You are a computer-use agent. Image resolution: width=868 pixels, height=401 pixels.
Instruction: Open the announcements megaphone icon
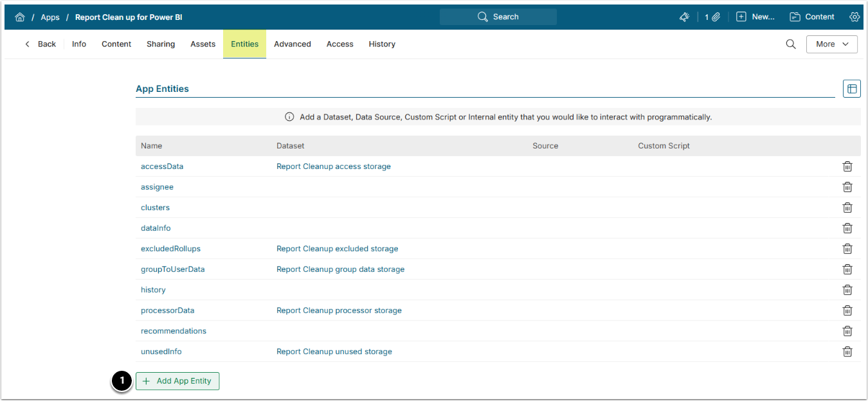[684, 17]
